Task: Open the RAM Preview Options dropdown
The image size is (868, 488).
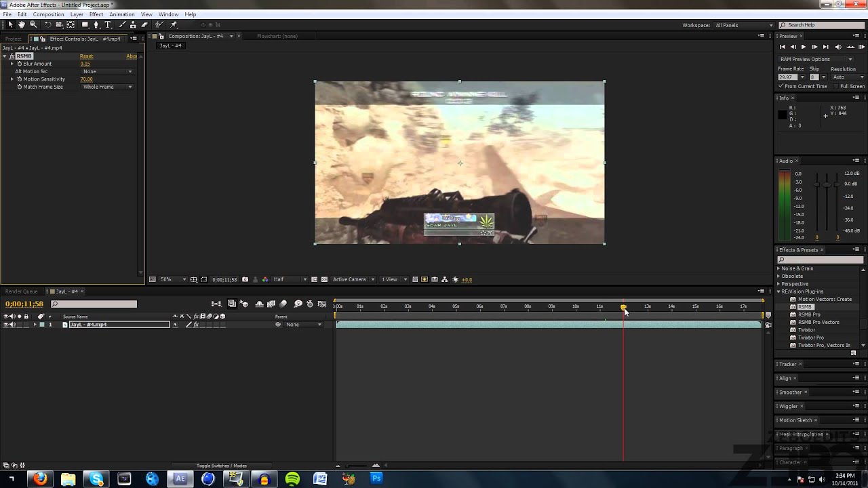Action: pyautogui.click(x=817, y=59)
